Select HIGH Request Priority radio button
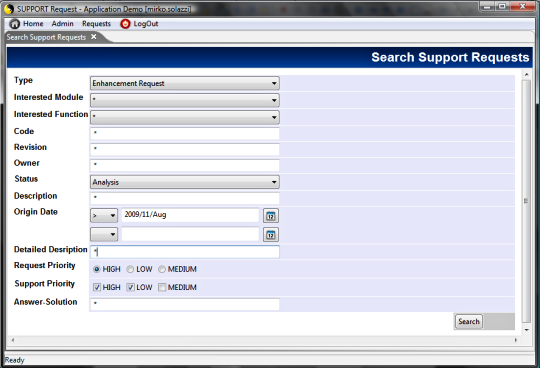Image resolution: width=540 pixels, height=368 pixels. [x=97, y=269]
